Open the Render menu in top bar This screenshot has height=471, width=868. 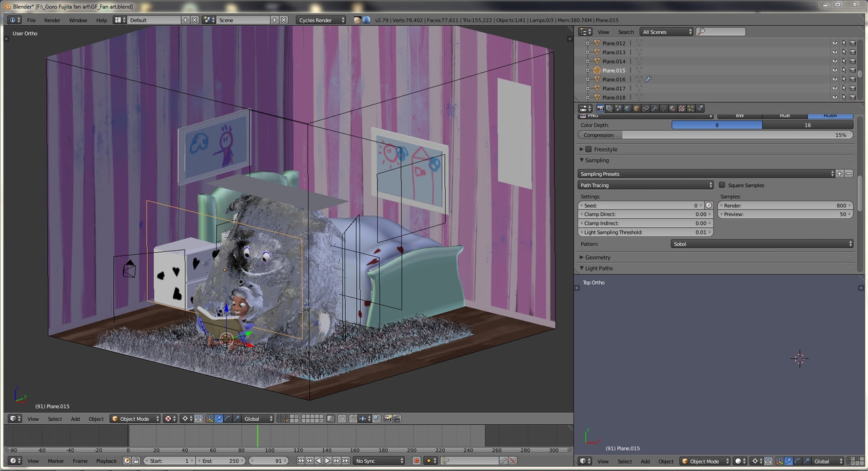(x=52, y=20)
